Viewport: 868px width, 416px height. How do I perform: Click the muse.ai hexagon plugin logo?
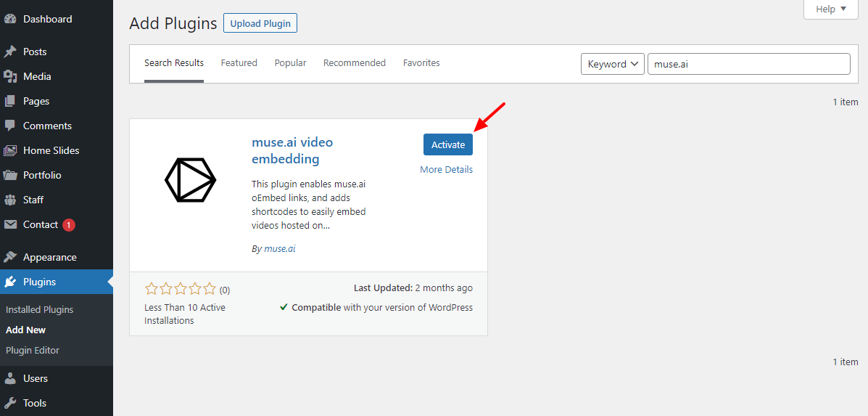tap(191, 179)
